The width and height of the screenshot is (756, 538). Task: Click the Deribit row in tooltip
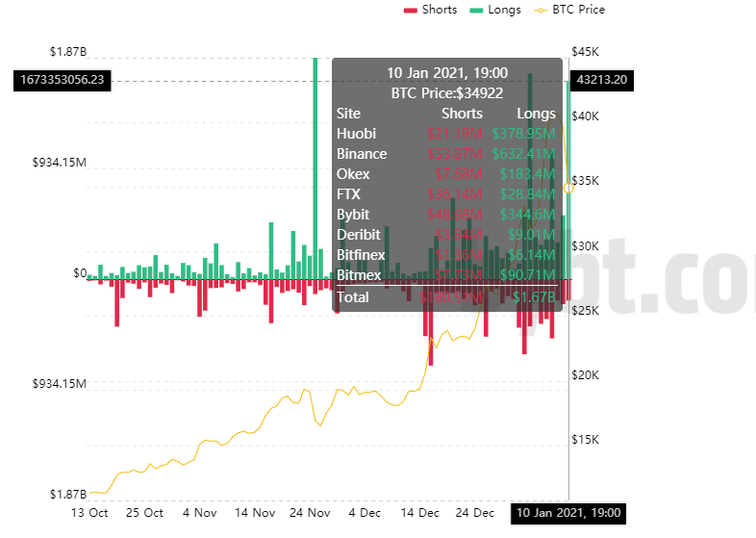(446, 235)
